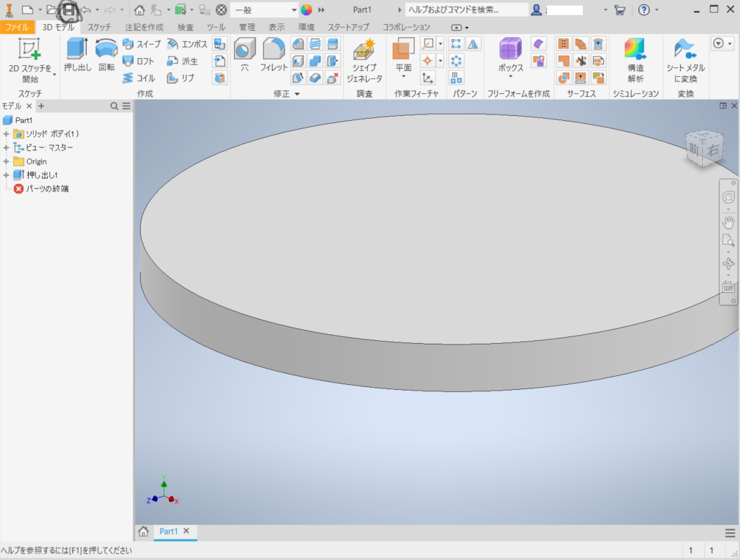Select the コイル (Coil) tool
The height and width of the screenshot is (560, 740).
[139, 78]
